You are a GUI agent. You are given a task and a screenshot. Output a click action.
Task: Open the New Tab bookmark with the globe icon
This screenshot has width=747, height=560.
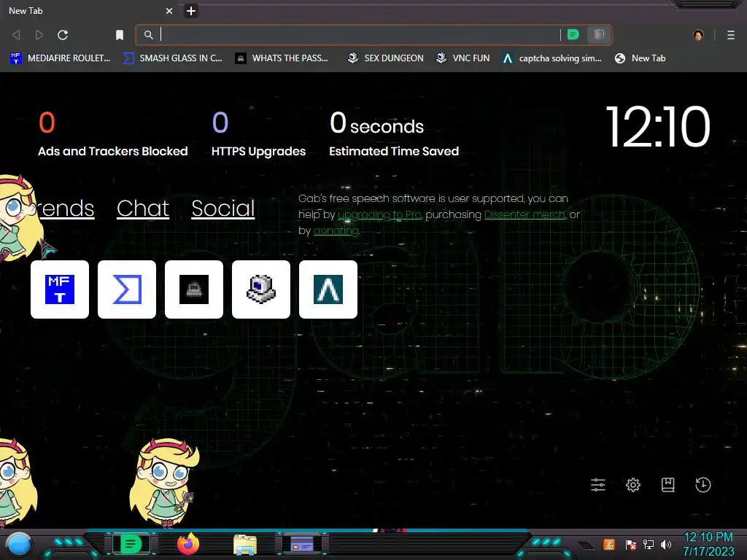tap(640, 58)
